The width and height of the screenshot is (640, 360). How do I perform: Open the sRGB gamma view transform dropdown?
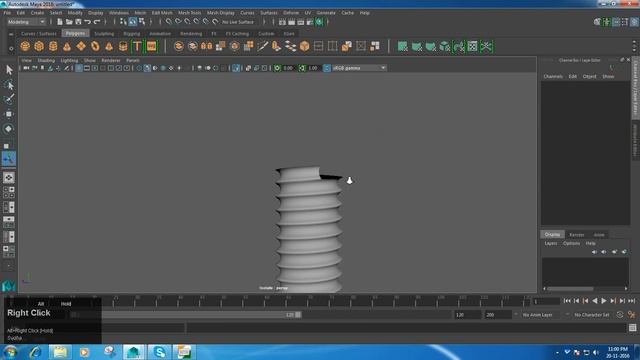coord(358,68)
